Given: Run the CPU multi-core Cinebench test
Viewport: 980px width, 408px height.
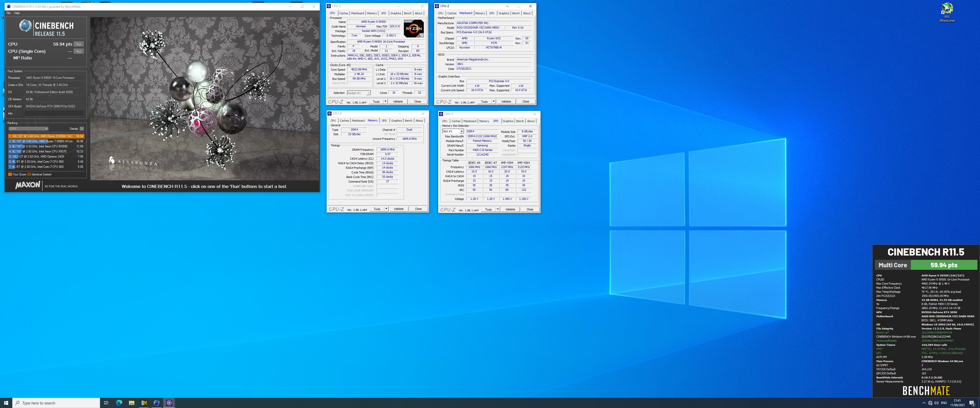Looking at the screenshot, I should click(79, 44).
